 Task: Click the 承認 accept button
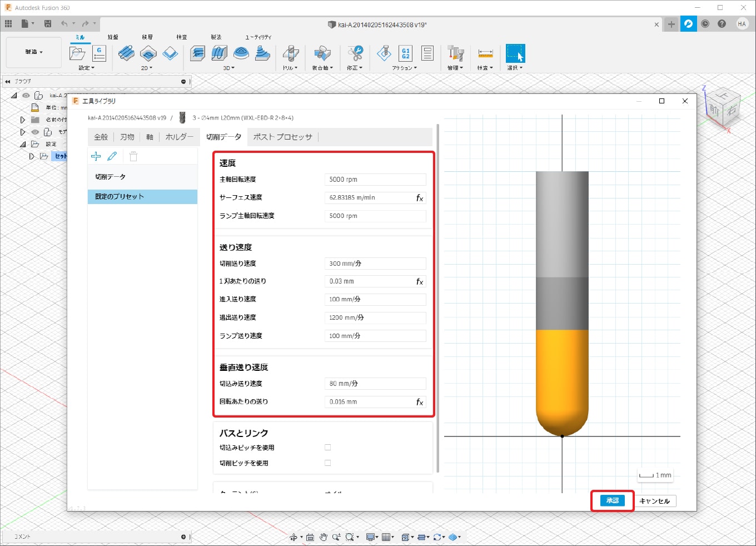[612, 500]
